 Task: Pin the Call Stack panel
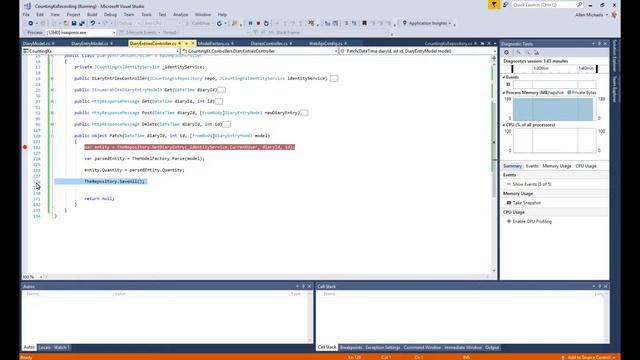pos(599,286)
